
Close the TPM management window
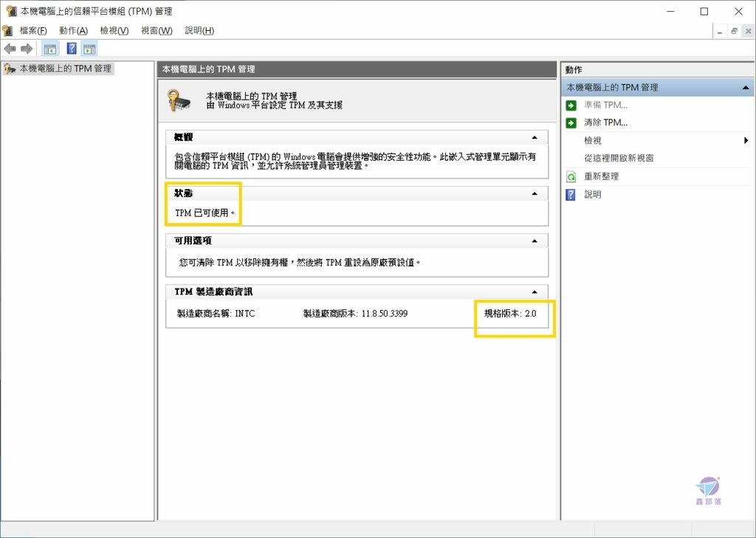(738, 11)
